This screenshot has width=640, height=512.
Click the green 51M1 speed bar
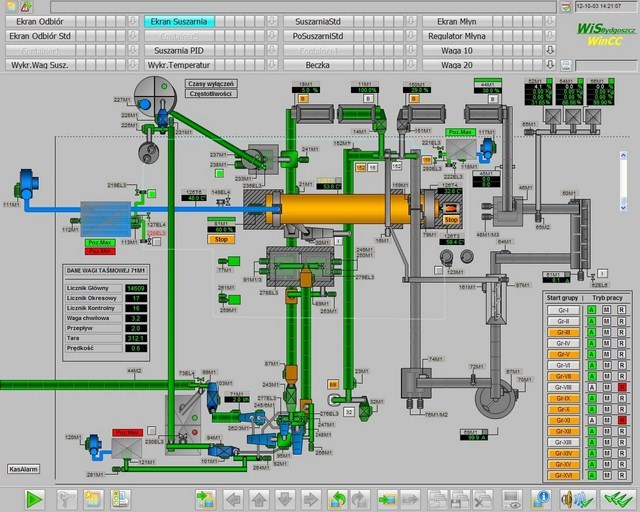(221, 219)
